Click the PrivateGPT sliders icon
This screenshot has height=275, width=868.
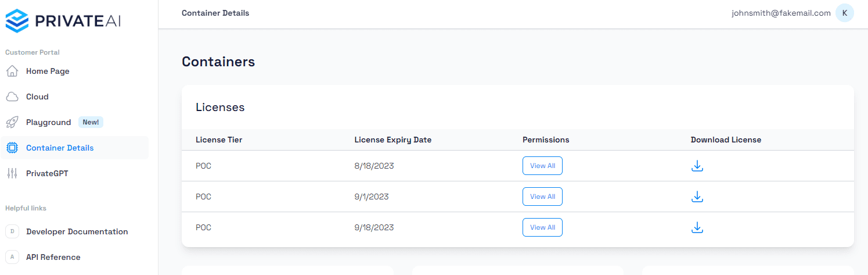tap(12, 173)
